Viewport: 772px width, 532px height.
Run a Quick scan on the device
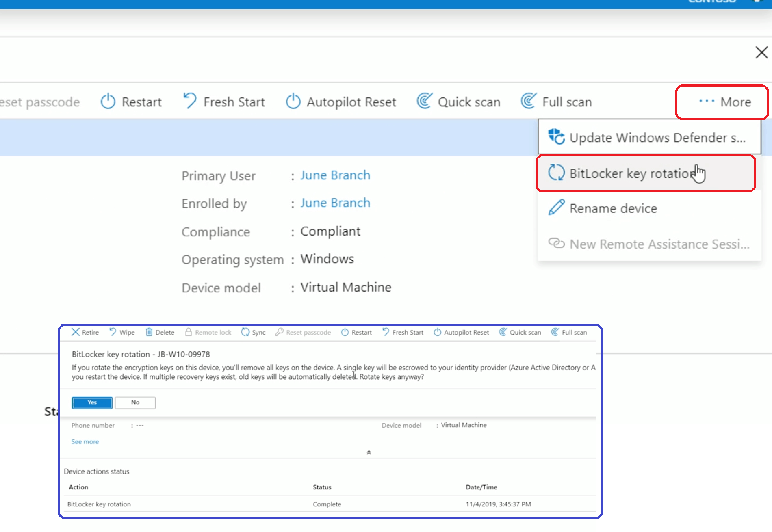tap(458, 102)
